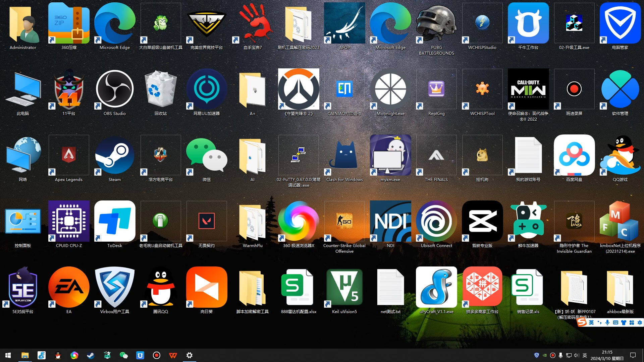644x362 pixels.
Task: Click the Sogou toolbar microphone icon
Action: pyautogui.click(x=607, y=322)
